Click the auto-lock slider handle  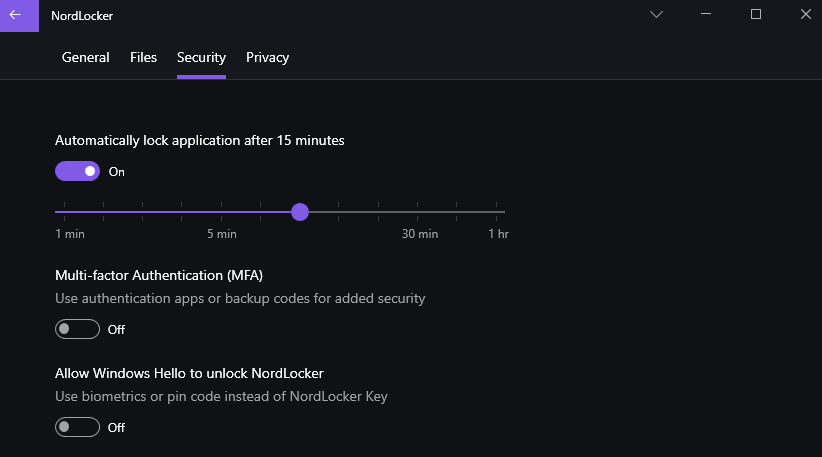(299, 212)
